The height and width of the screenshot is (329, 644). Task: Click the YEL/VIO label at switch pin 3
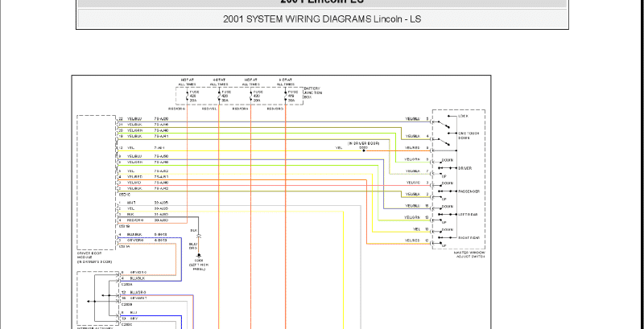(x=414, y=183)
